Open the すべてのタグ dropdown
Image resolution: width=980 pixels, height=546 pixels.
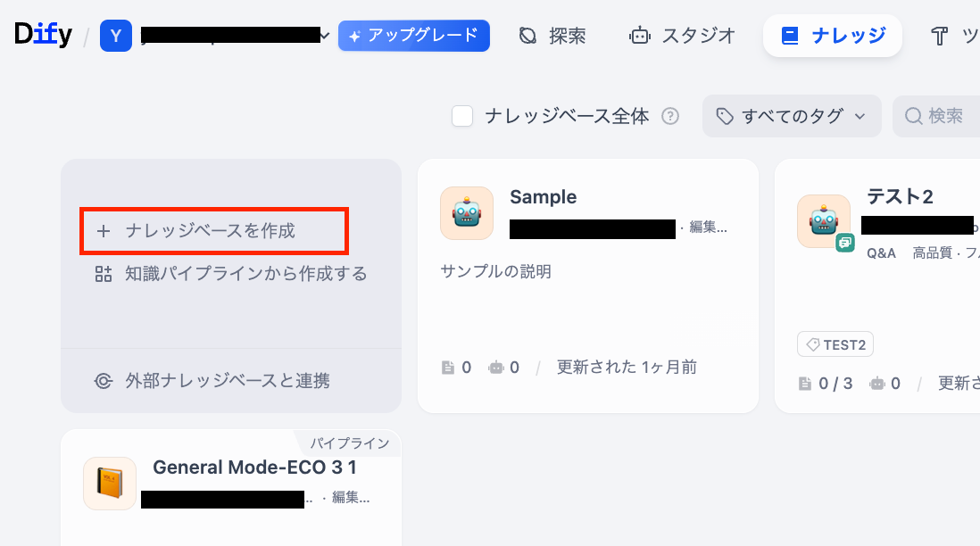[792, 116]
